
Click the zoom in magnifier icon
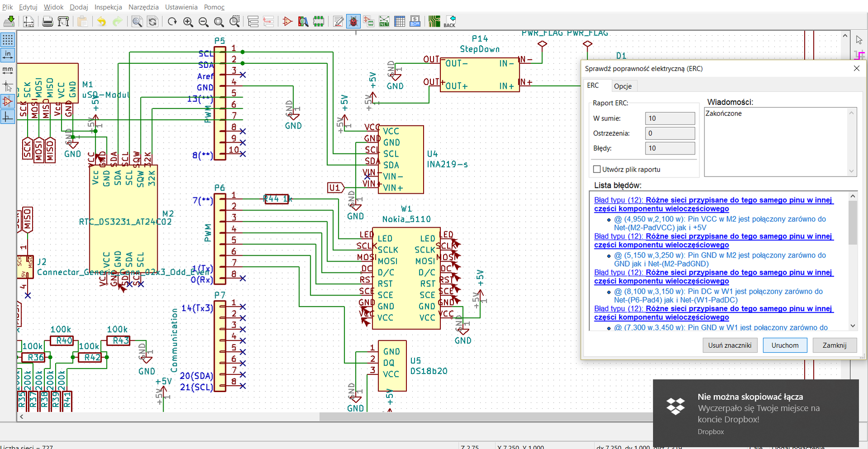[x=188, y=21]
